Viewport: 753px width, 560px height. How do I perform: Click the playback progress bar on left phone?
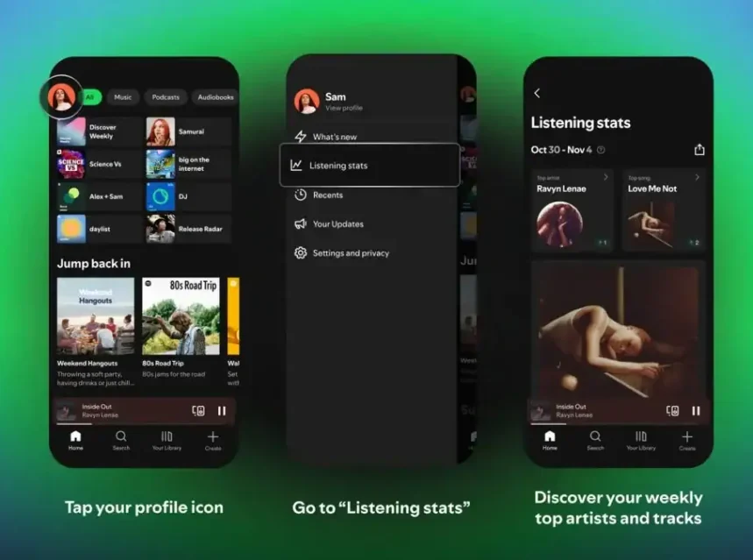144,423
